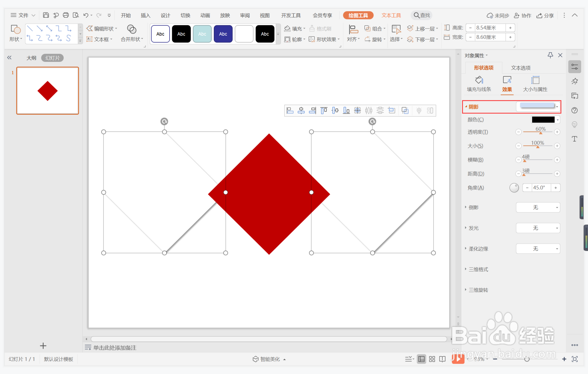Click the align left icon in floating toolbar
This screenshot has height=374, width=588.
pos(290,111)
